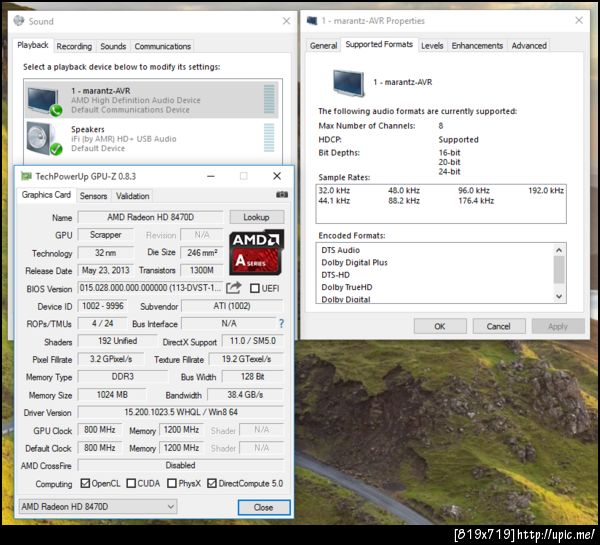Toggle the DirectCompute 5.0 checkbox
The width and height of the screenshot is (600, 545).
pos(212,483)
